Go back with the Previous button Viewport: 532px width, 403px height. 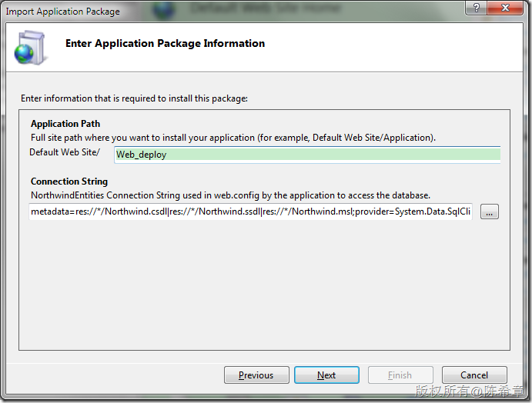pyautogui.click(x=256, y=375)
